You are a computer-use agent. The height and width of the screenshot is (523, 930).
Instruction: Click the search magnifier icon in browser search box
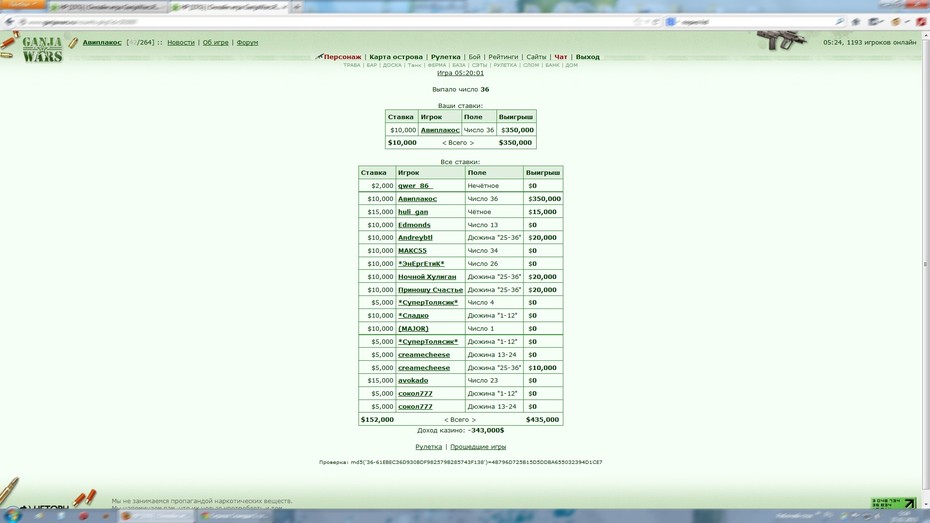[x=840, y=22]
